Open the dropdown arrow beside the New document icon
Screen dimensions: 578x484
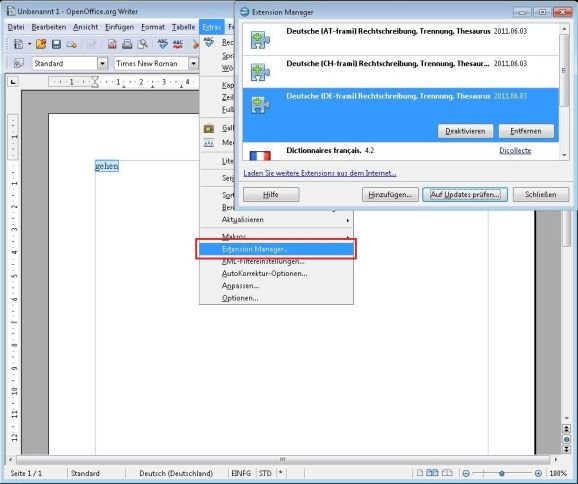29,44
